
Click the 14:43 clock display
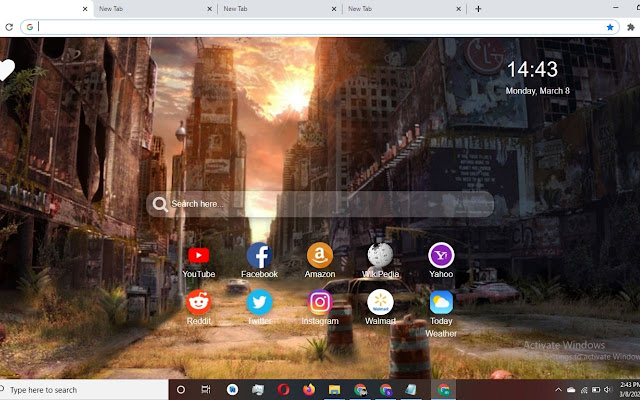532,69
